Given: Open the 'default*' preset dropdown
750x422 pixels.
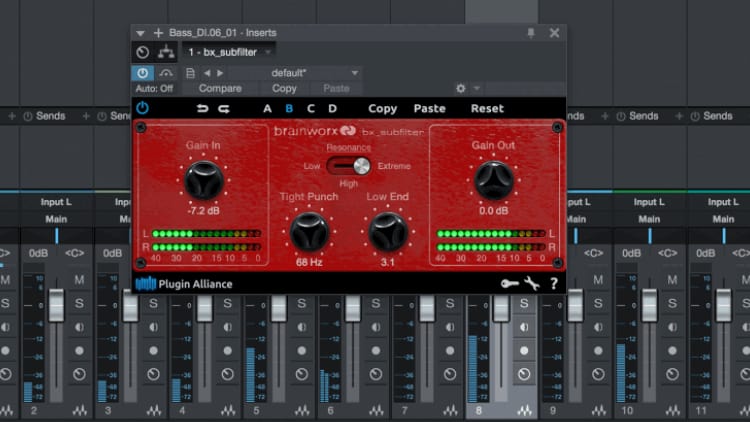Looking at the screenshot, I should pos(294,73).
